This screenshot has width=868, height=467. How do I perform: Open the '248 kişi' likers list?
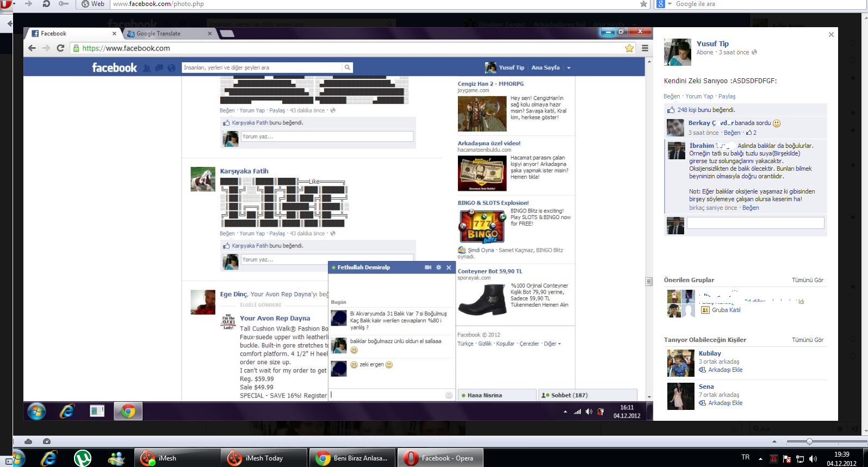[x=687, y=110]
